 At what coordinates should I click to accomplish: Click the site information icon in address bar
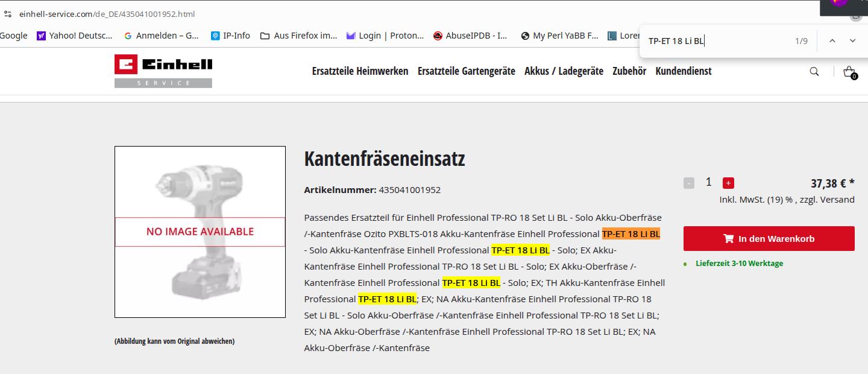pos(7,14)
